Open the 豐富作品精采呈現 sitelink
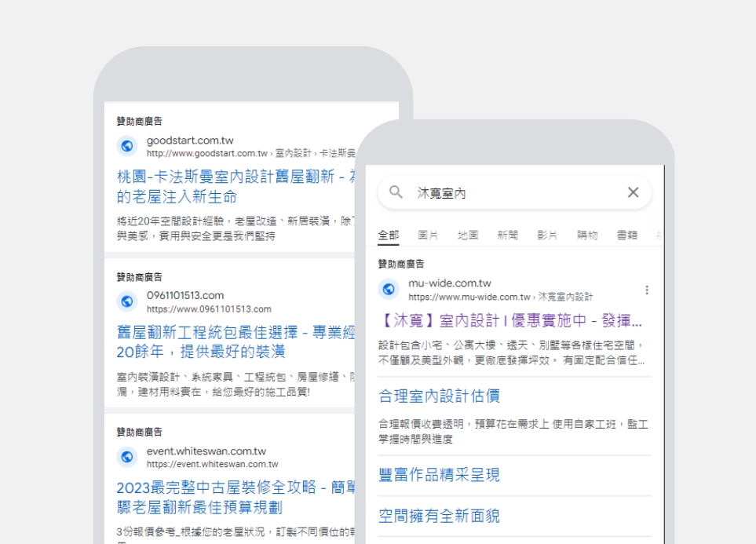This screenshot has height=544, width=756. tap(439, 475)
